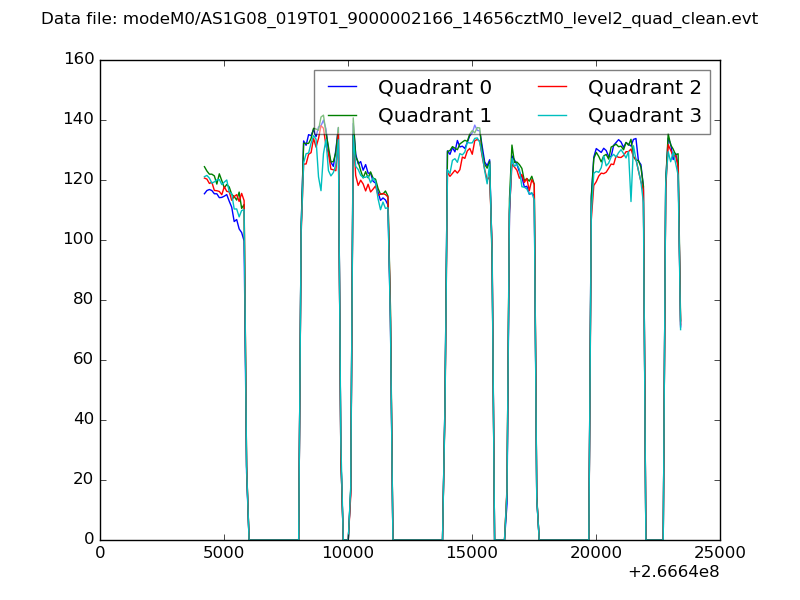Select the Quadrant 3 legend label
The height and width of the screenshot is (600, 800).
[x=644, y=115]
